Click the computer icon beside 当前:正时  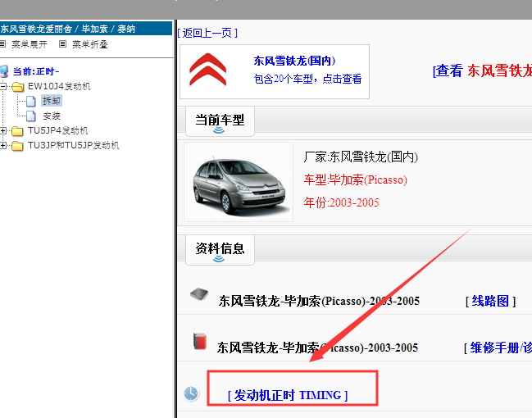(4, 71)
